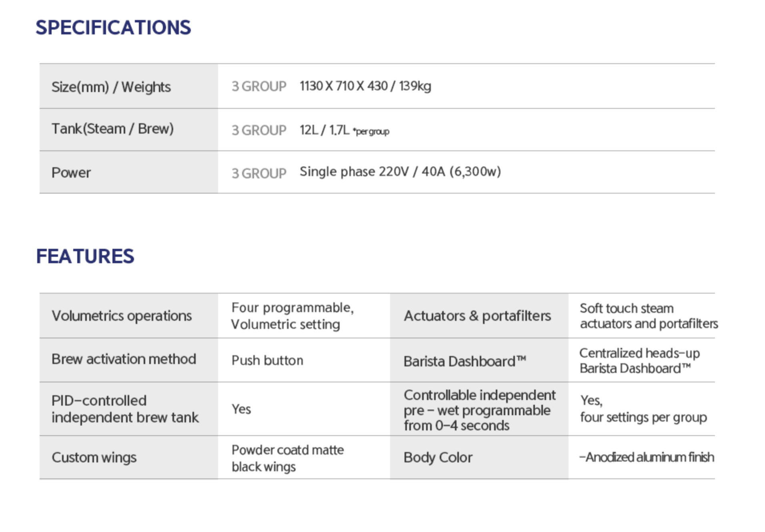Select the Volumetrics operations cell
The width and height of the screenshot is (765, 532).
coord(122,316)
